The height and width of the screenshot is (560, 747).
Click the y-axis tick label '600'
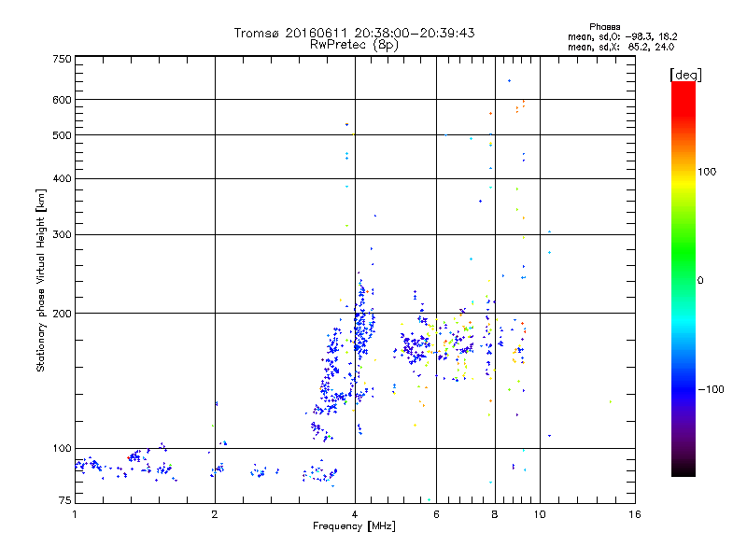[x=62, y=100]
